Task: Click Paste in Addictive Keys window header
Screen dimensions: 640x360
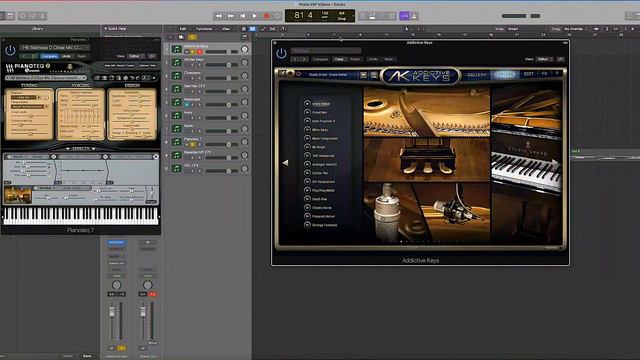Action: [356, 59]
